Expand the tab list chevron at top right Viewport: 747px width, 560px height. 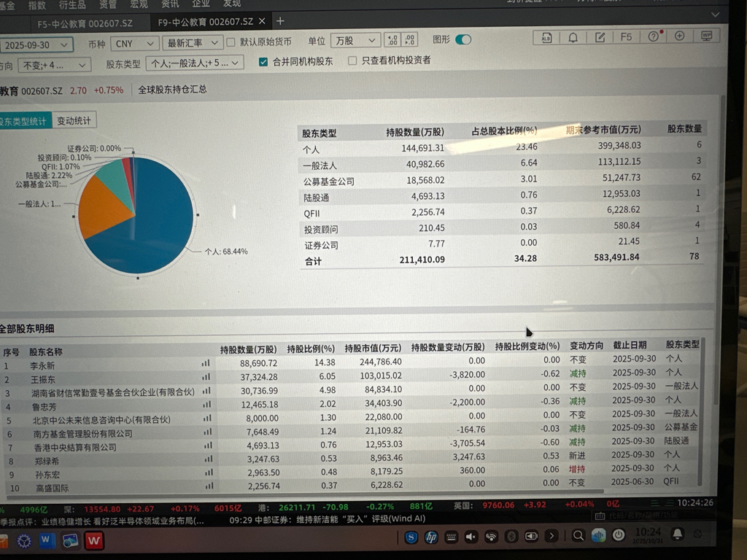(x=716, y=15)
